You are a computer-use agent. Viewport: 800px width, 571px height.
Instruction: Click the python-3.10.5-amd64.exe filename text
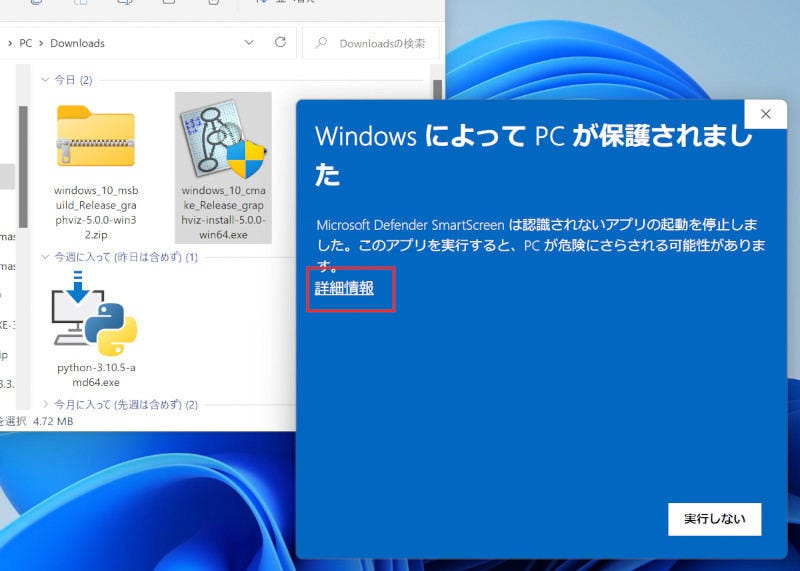(95, 375)
